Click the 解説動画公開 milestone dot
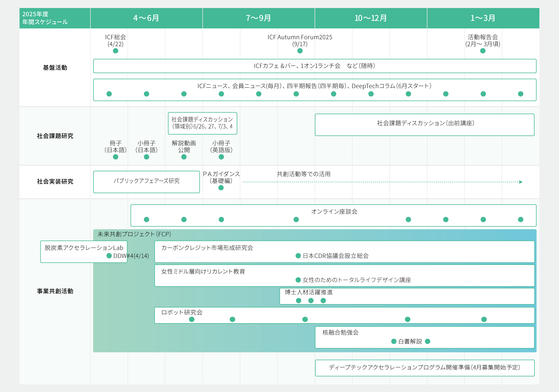 [184, 157]
